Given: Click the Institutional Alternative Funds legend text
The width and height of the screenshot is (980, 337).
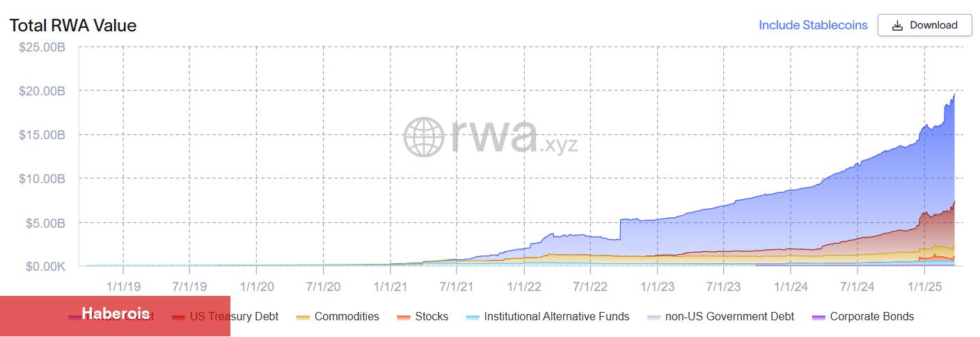Looking at the screenshot, I should click(x=556, y=317).
